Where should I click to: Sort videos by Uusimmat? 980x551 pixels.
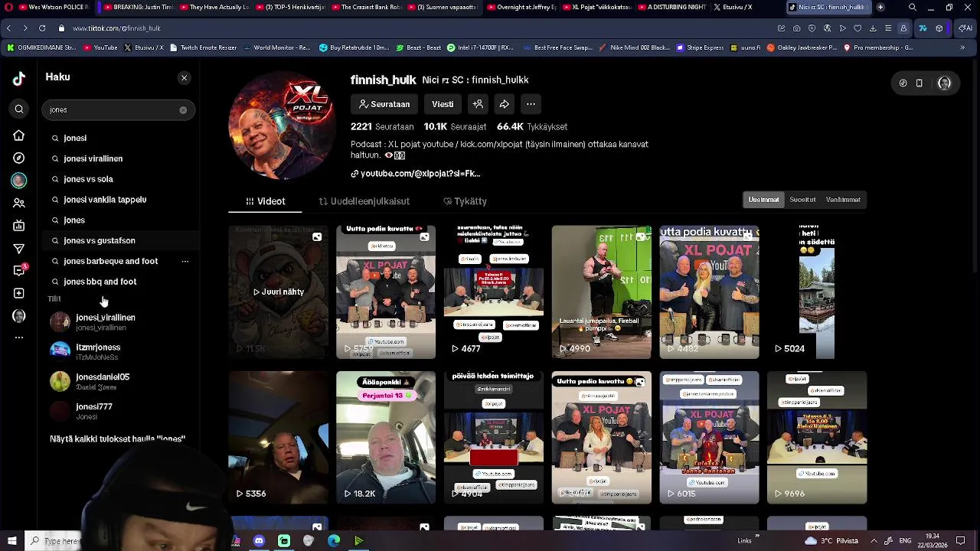click(x=763, y=200)
